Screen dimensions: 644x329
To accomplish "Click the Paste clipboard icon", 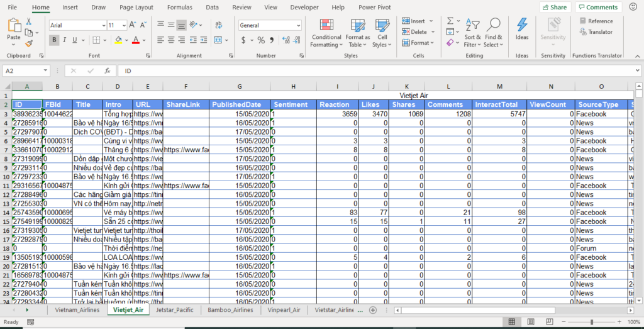I will [x=14, y=25].
